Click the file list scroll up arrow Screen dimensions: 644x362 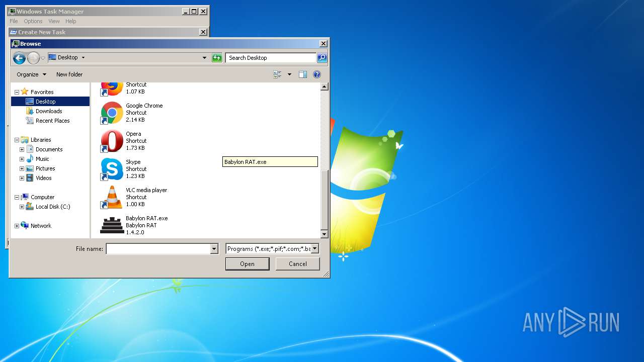324,86
